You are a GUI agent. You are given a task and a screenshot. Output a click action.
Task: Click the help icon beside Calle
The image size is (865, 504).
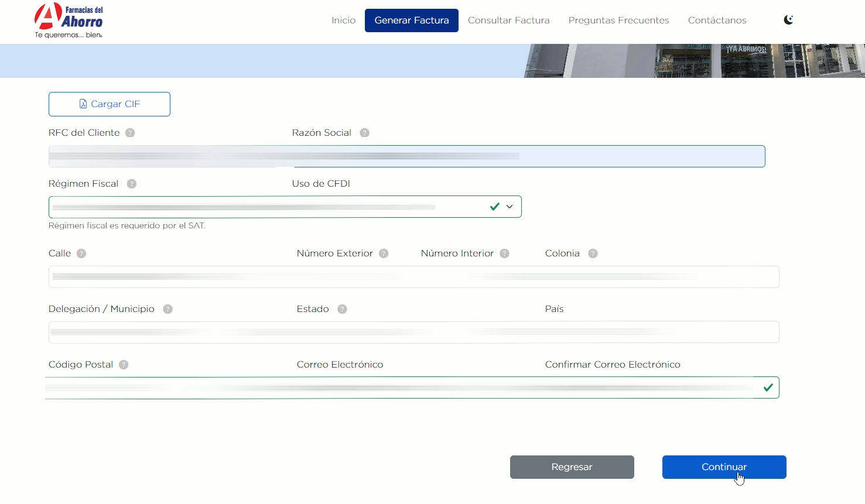(x=81, y=253)
